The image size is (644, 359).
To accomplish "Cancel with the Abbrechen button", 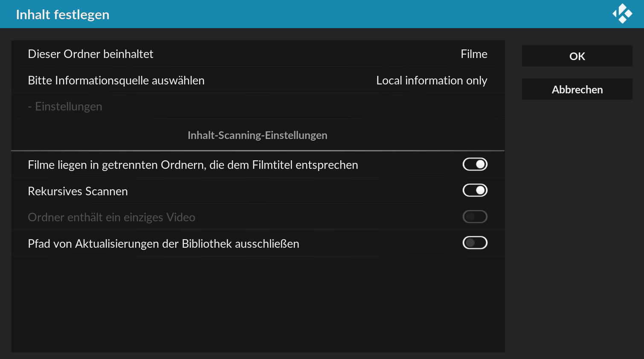I will [577, 89].
